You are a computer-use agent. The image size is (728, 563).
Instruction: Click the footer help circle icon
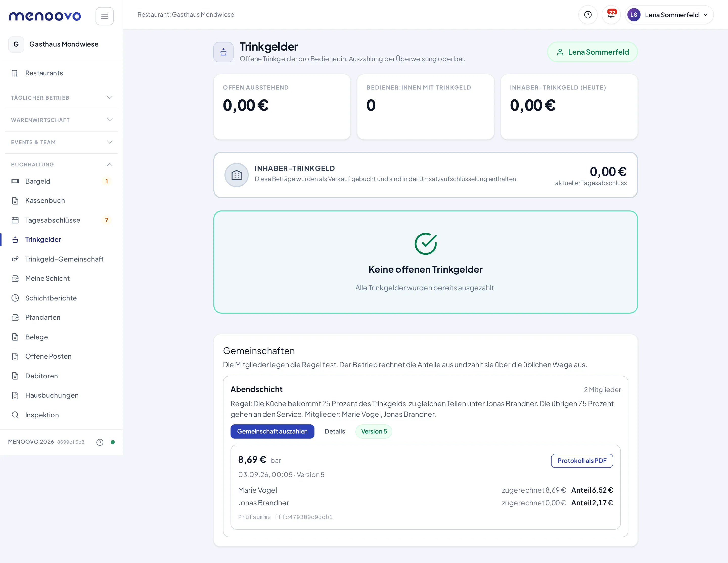point(100,442)
